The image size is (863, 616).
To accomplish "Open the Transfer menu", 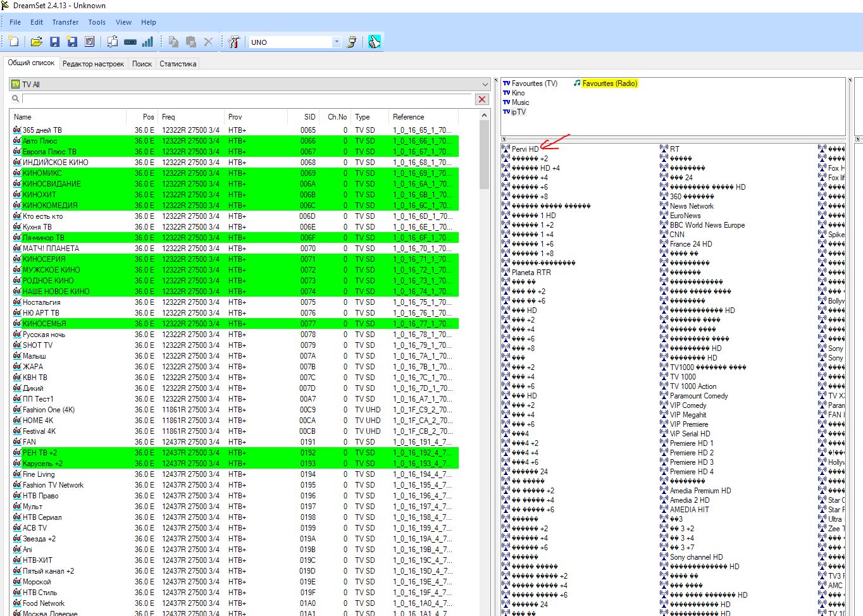I will pyautogui.click(x=65, y=22).
